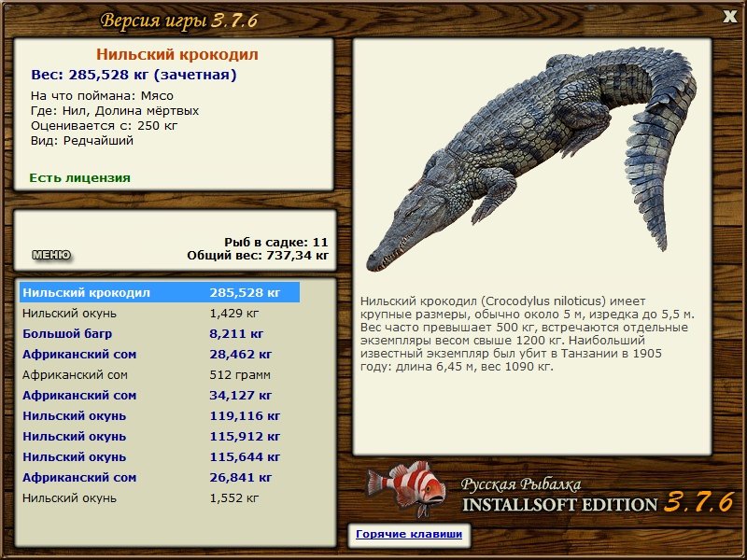The image size is (747, 560).
Task: Select the Нильский окунь 1,429 кг row
Action: 160,314
